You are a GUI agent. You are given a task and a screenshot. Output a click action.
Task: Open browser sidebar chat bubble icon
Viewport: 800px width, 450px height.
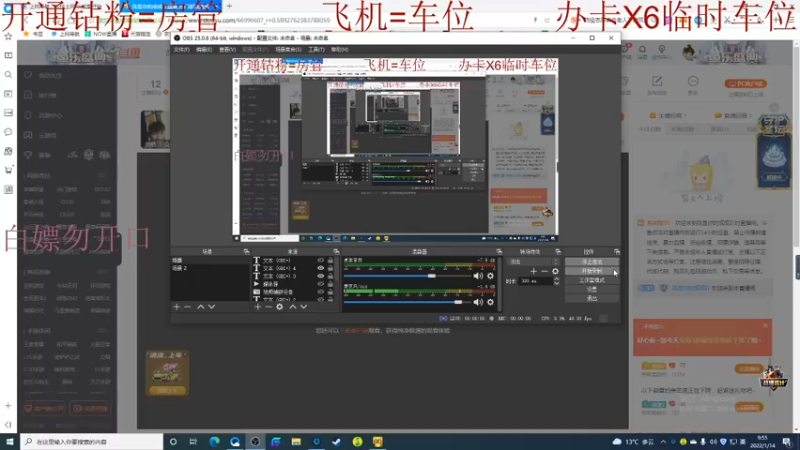pyautogui.click(x=8, y=132)
